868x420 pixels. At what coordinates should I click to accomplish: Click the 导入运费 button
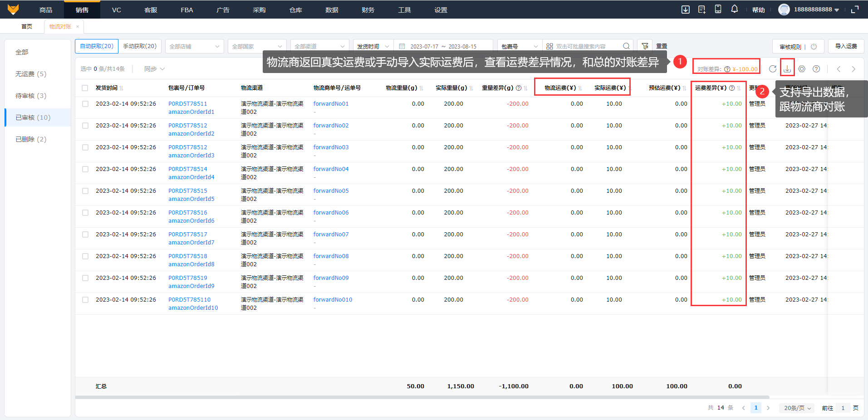846,46
